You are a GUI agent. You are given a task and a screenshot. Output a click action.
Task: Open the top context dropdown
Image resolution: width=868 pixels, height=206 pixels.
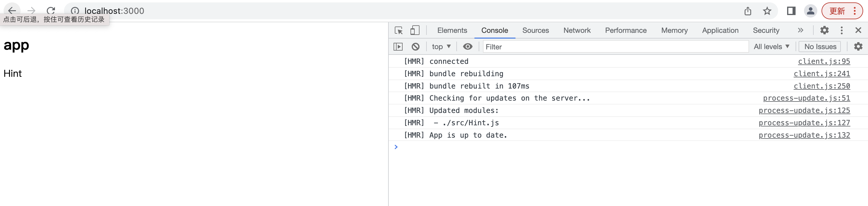[x=441, y=47]
